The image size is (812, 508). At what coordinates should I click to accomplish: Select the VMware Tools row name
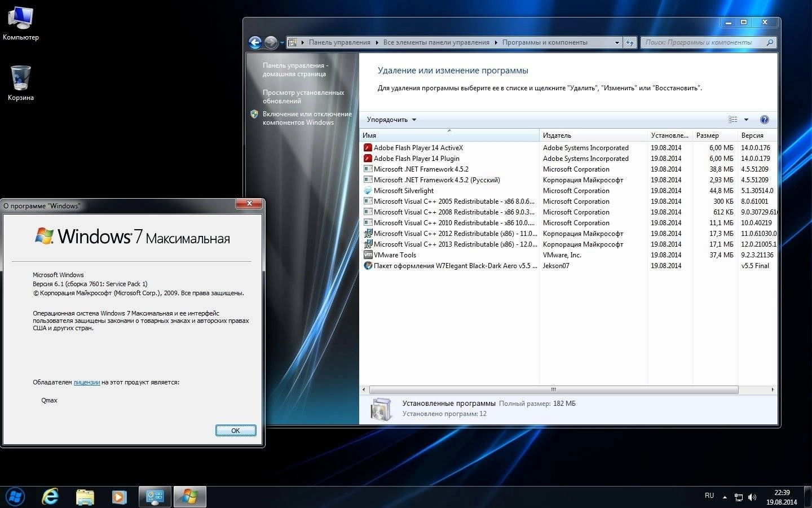[x=395, y=255]
